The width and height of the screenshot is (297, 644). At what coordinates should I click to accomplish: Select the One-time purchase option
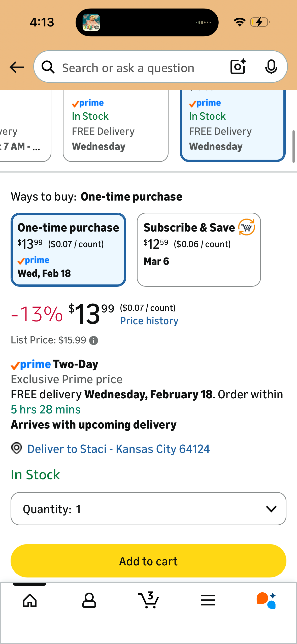[68, 250]
